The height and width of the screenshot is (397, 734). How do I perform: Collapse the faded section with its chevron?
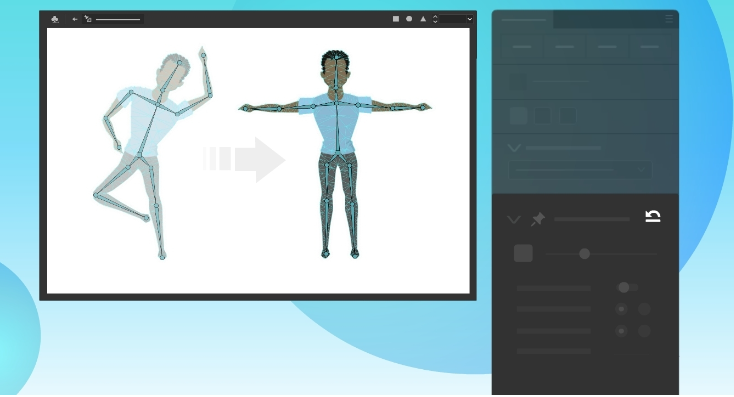tap(514, 148)
